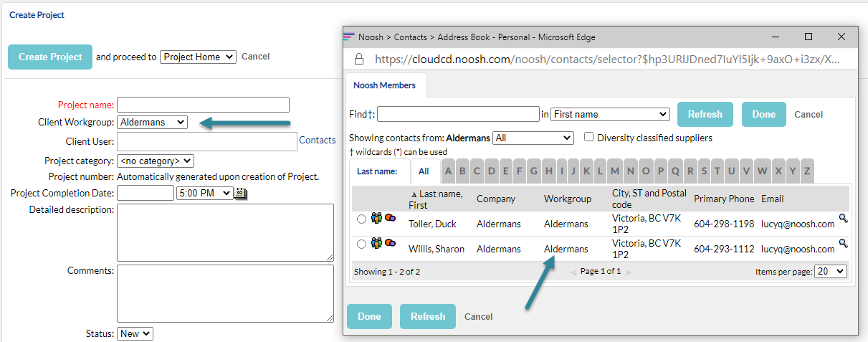Filter last names by letter M
Image resolution: width=868 pixels, height=342 pixels.
click(615, 171)
